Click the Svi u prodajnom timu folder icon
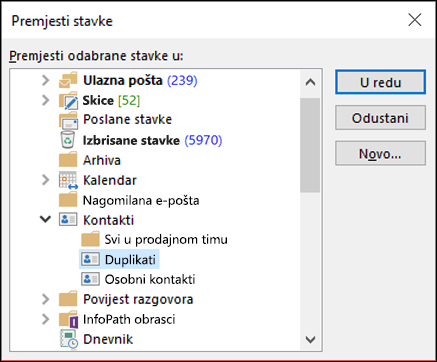437x362 pixels. point(90,239)
